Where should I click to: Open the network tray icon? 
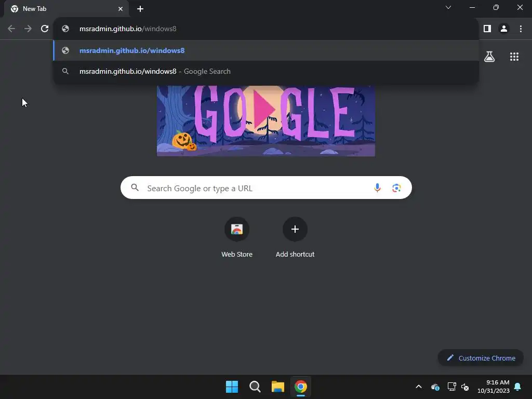pos(451,387)
